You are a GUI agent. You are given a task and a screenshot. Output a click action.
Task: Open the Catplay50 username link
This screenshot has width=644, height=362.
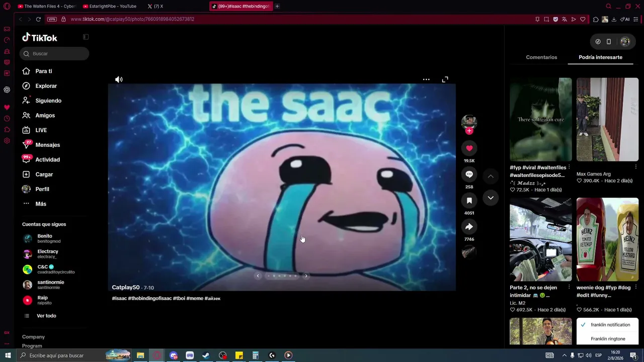tap(126, 288)
